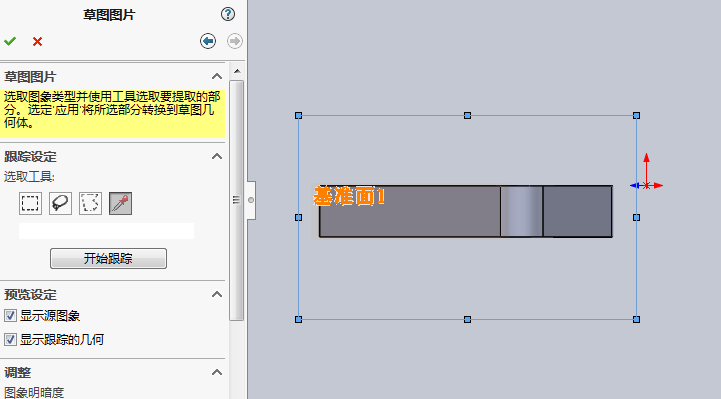
Task: Click the left-middle image resize handle
Action: click(298, 217)
